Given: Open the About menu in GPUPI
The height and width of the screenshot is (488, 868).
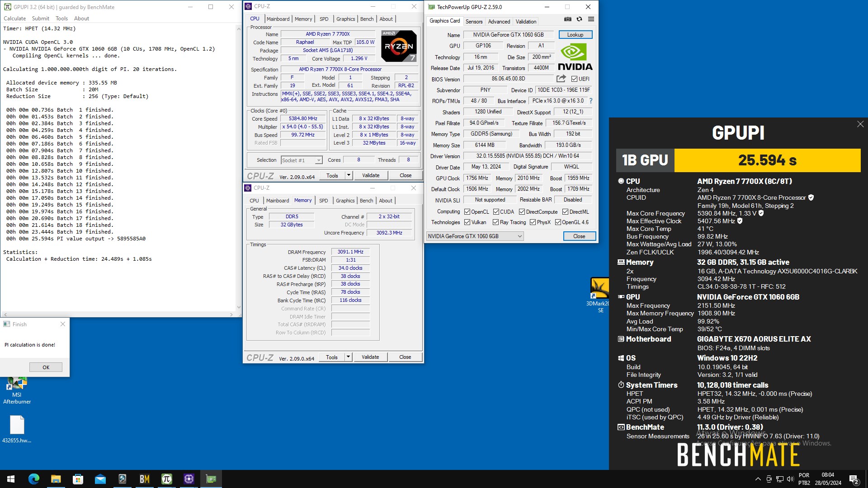Looking at the screenshot, I should pyautogui.click(x=81, y=19).
